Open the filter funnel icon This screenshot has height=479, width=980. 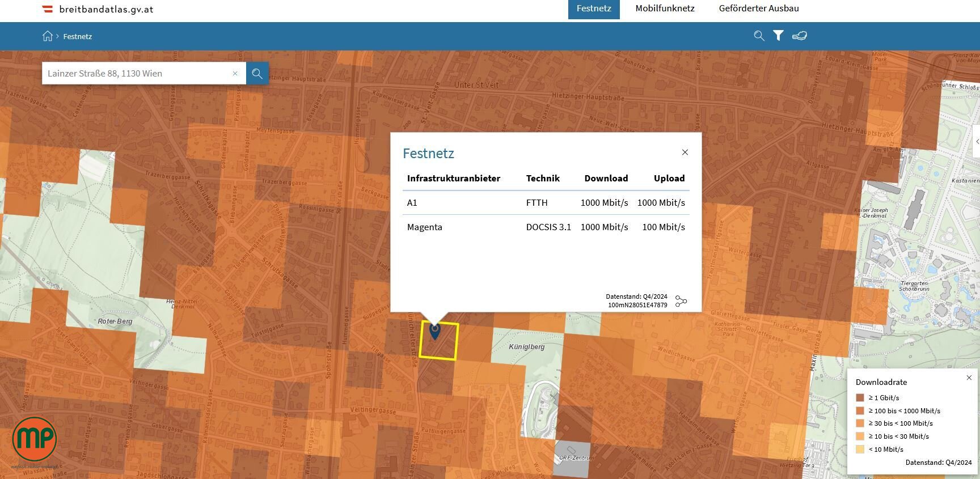coord(779,36)
